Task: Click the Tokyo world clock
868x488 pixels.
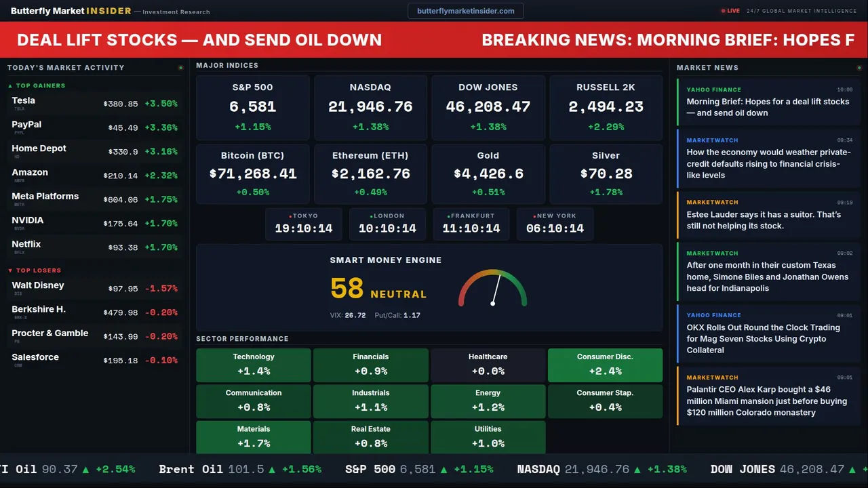Action: (x=304, y=224)
